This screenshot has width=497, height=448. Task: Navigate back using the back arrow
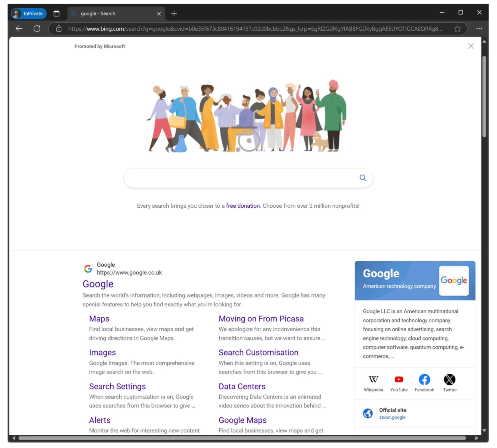[19, 29]
